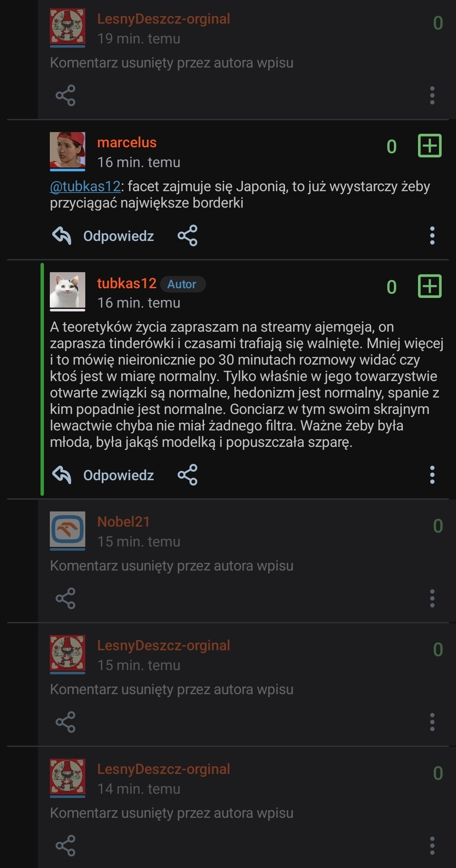Share the top LesnyDeszcz-orginal comment

pos(65,95)
